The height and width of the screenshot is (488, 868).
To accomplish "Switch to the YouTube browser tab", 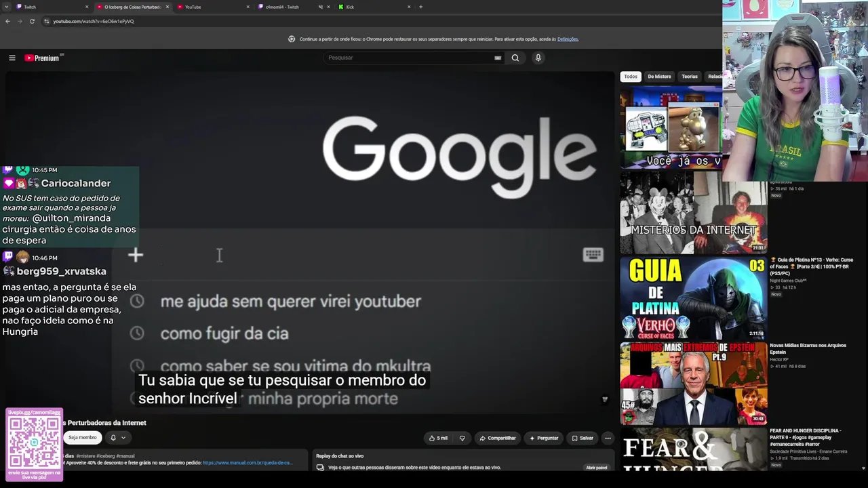I will coord(213,7).
